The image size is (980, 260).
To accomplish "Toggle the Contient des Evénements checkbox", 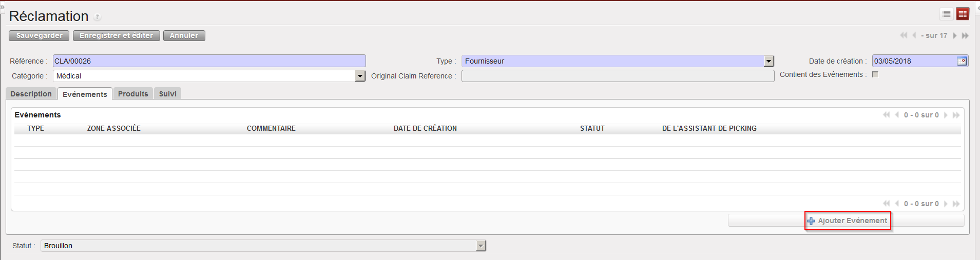I will [875, 74].
